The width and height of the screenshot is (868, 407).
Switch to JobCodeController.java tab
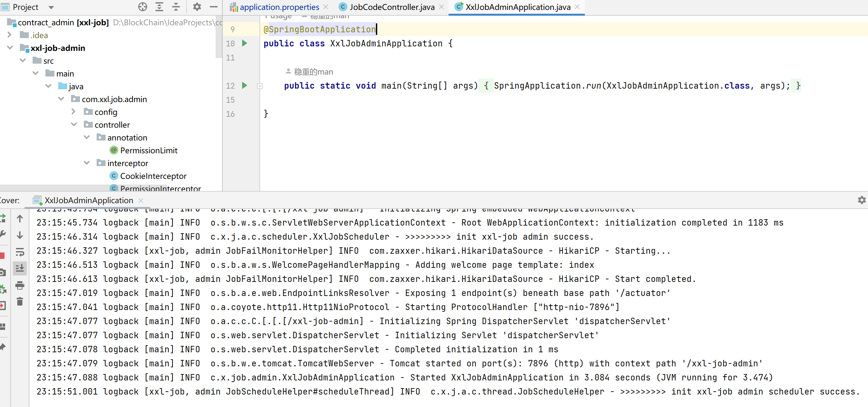point(392,7)
